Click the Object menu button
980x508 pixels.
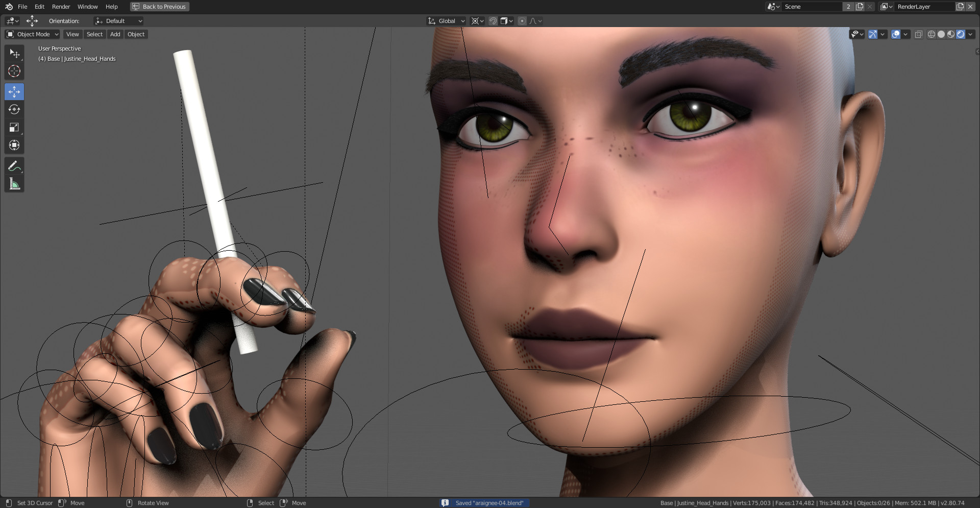136,34
